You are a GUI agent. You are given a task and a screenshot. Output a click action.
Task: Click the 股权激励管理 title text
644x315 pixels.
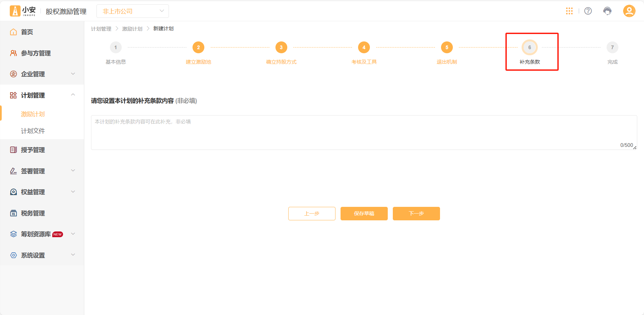[x=66, y=11]
